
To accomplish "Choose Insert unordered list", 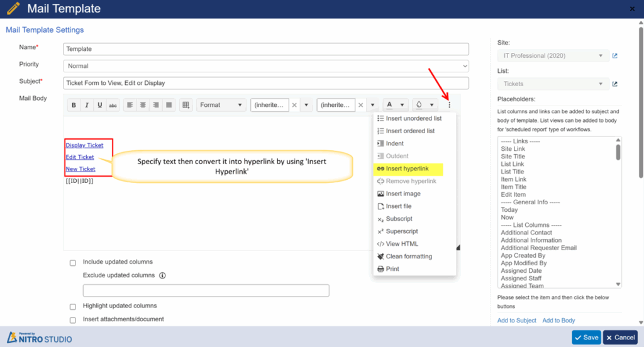I will point(414,118).
